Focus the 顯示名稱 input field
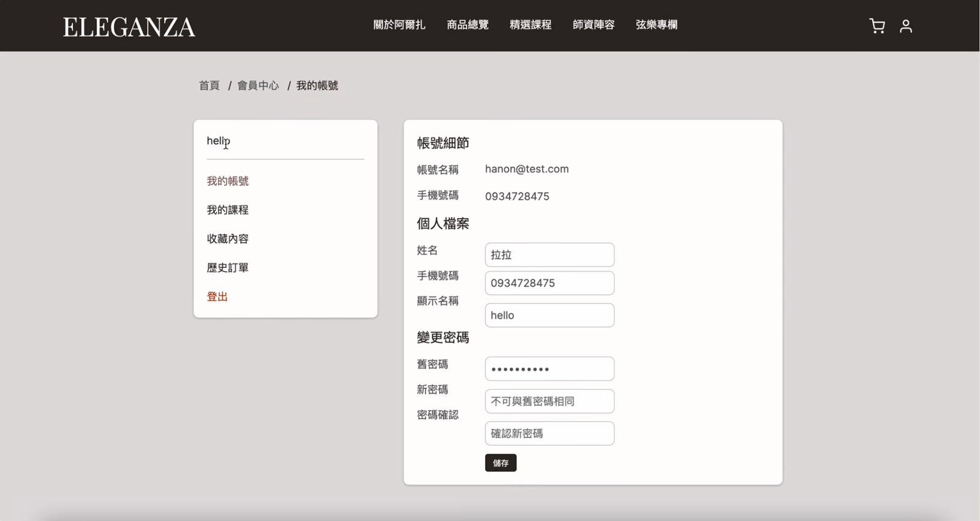Screen dimensions: 980x521 [549, 315]
